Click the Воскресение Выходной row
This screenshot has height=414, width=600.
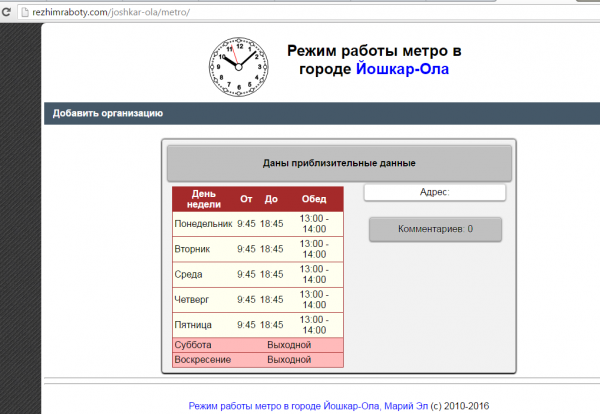[x=257, y=359]
